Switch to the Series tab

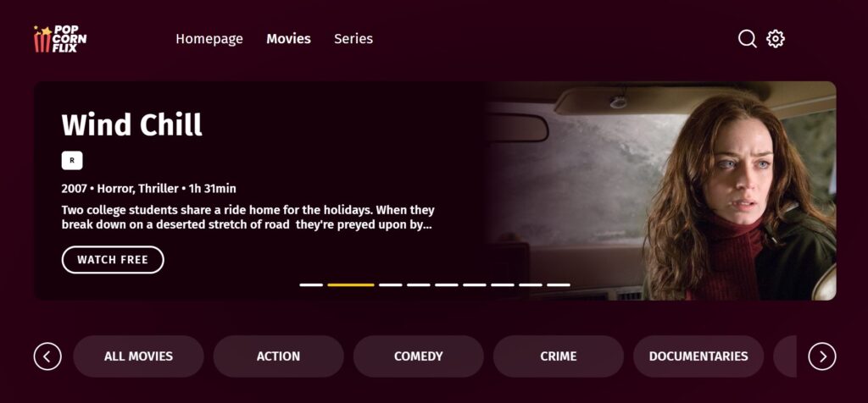[353, 39]
